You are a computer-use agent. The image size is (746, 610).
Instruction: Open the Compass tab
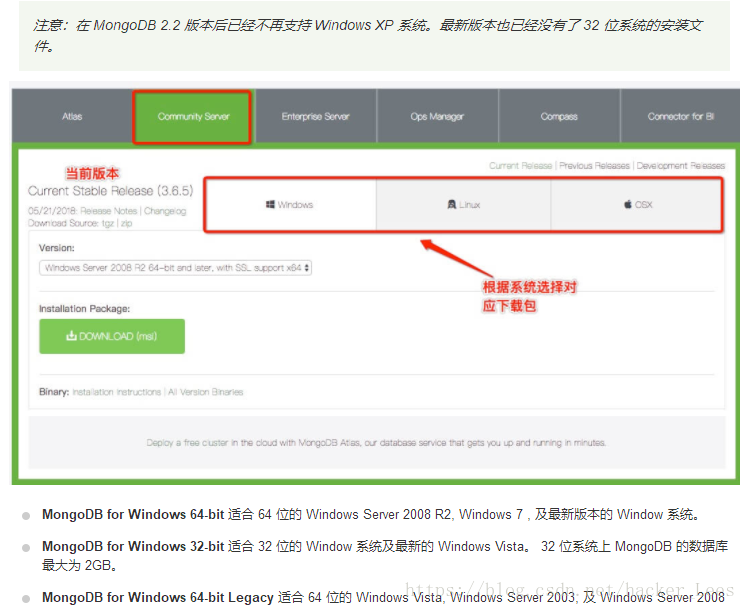559,116
